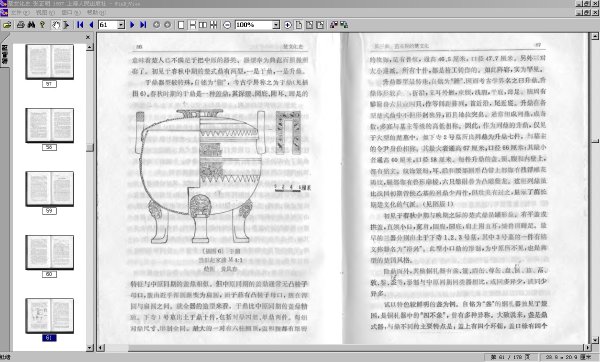
Task: Open the second menu in menu bar
Action: (45, 13)
